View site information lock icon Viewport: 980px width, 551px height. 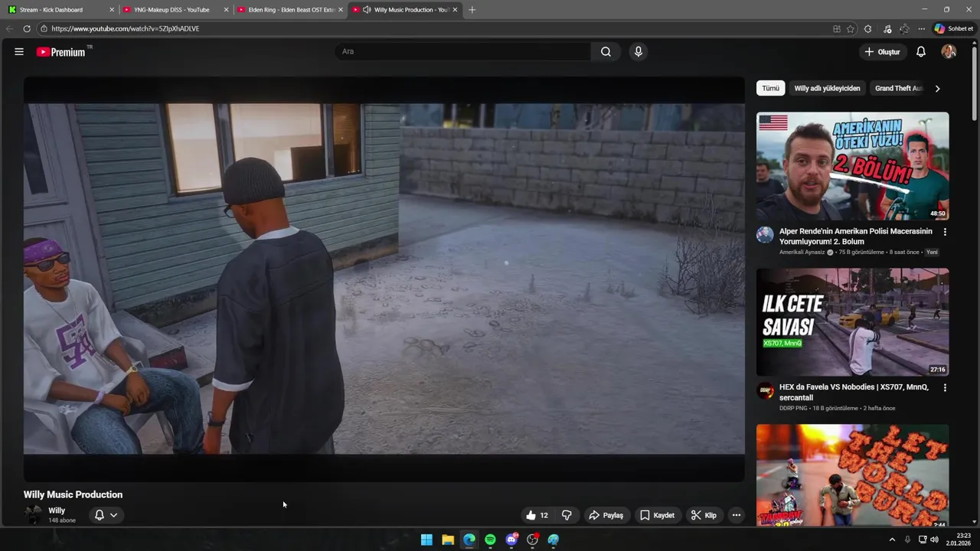44,29
